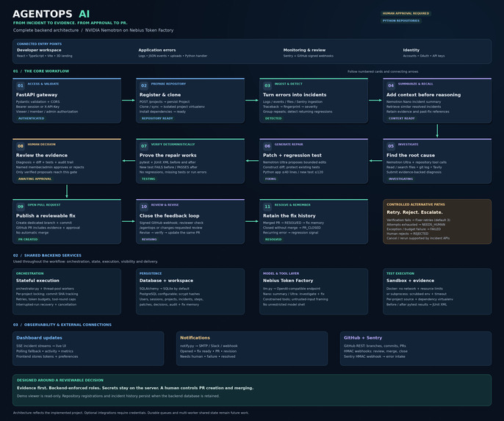This screenshot has width=504, height=421.
Task: Click the ORCHESTRATION label above Stateful execution
Action: [x=30, y=273]
